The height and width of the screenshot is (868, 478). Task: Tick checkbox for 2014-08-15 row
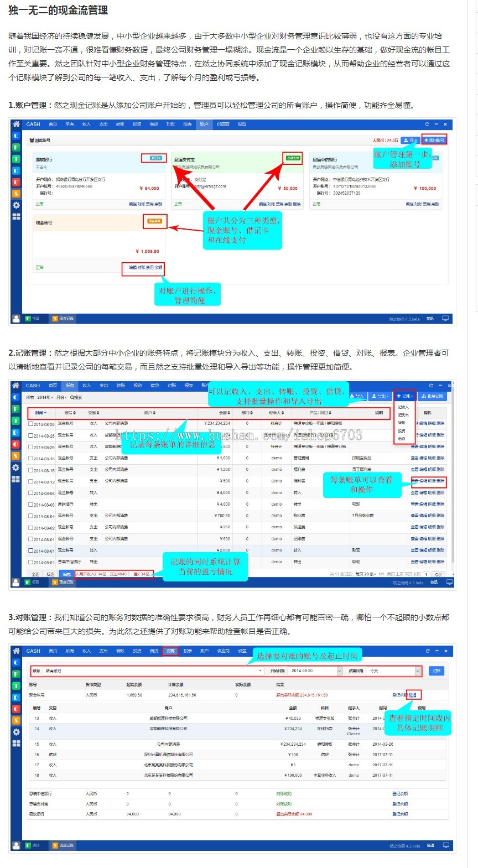pyautogui.click(x=30, y=470)
